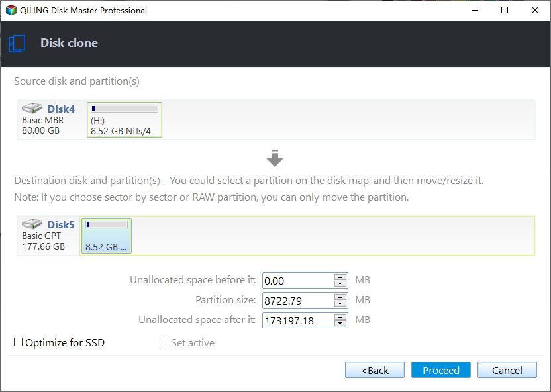Click the down arrow between source and destination

[x=275, y=158]
